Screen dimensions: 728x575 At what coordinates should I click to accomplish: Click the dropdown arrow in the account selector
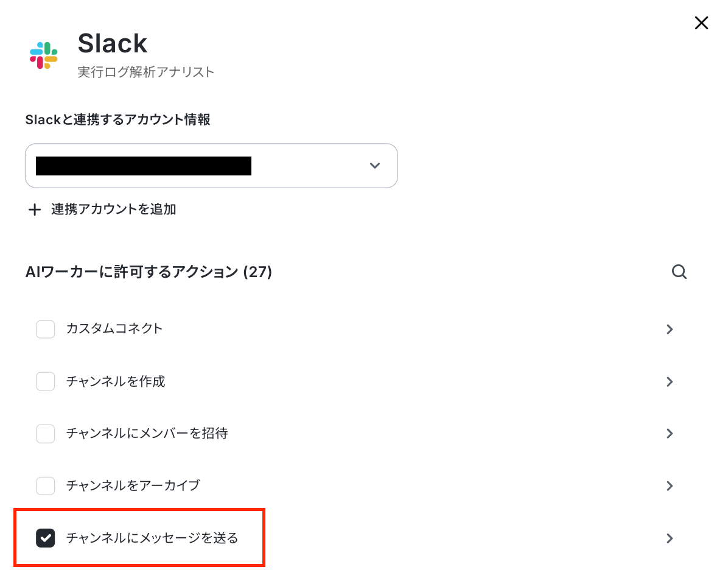(375, 166)
